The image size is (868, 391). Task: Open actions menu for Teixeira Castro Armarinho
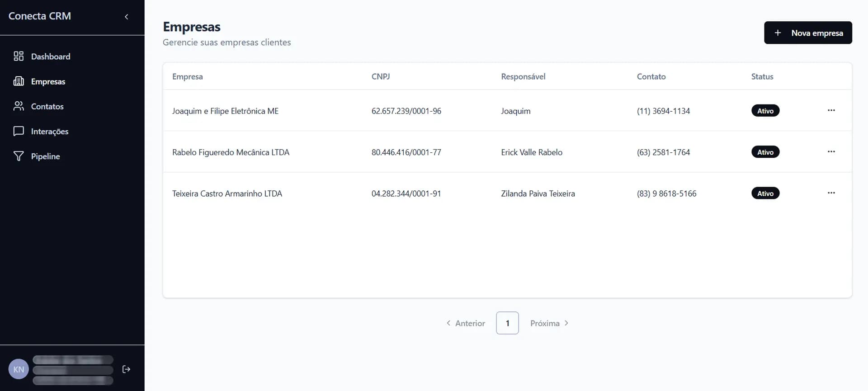pos(831,193)
